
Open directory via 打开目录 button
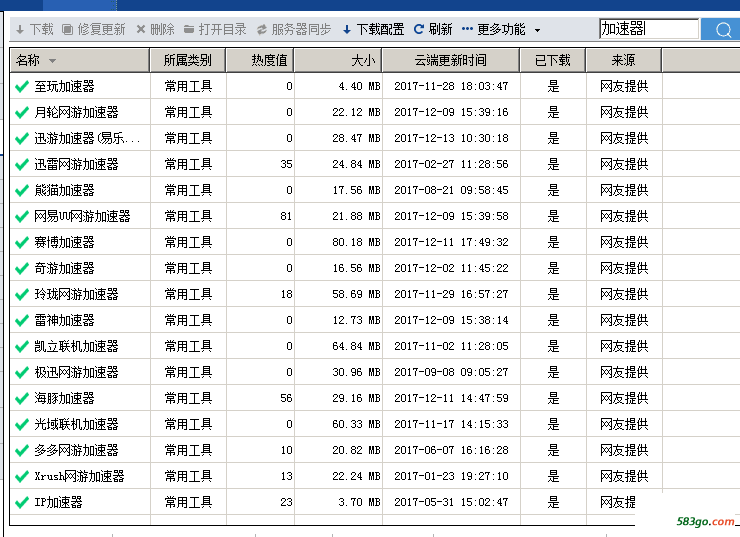(215, 30)
